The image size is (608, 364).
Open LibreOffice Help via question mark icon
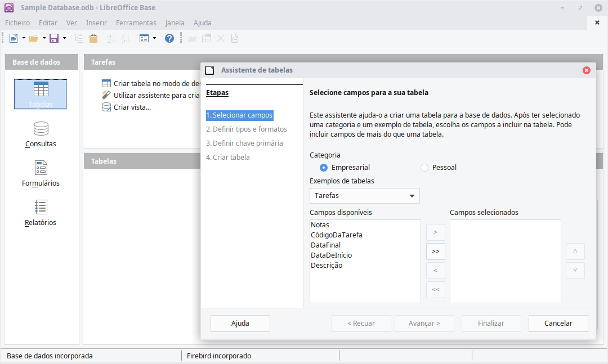point(169,38)
